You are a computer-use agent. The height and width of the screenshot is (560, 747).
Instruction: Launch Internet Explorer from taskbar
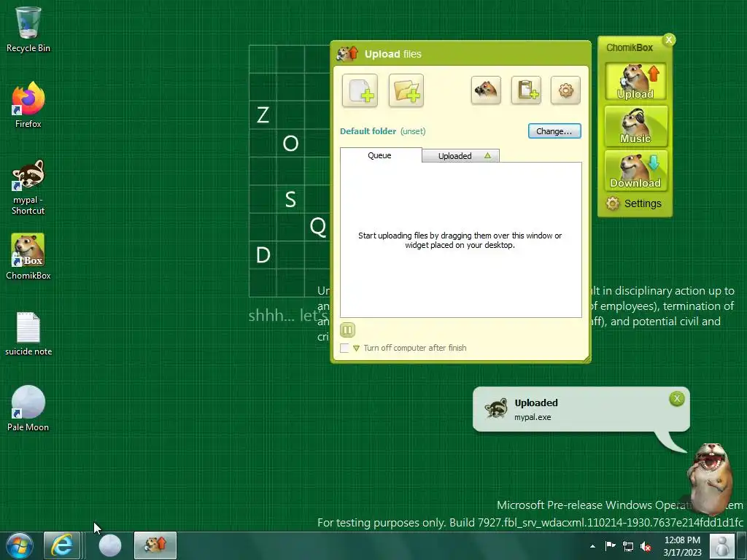point(62,545)
